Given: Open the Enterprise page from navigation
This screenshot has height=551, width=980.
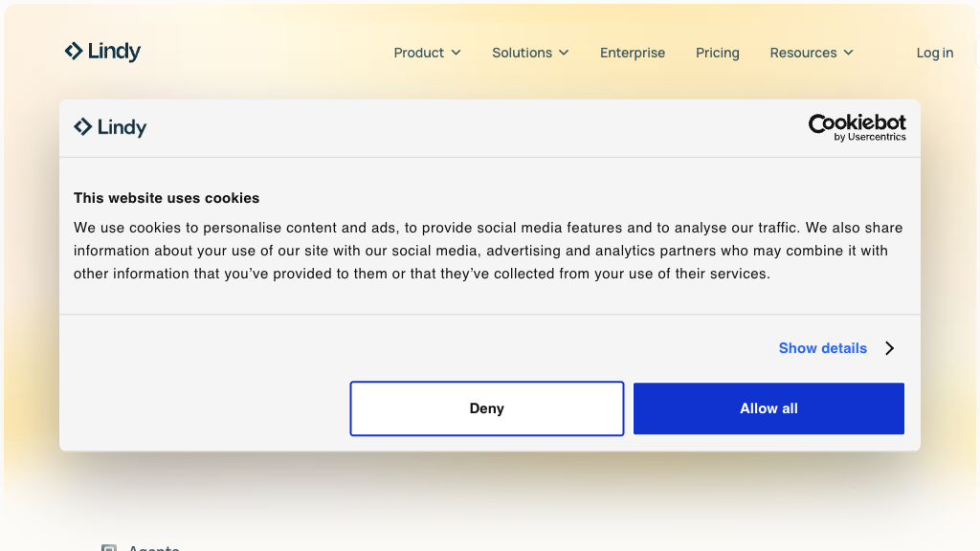Looking at the screenshot, I should (632, 53).
